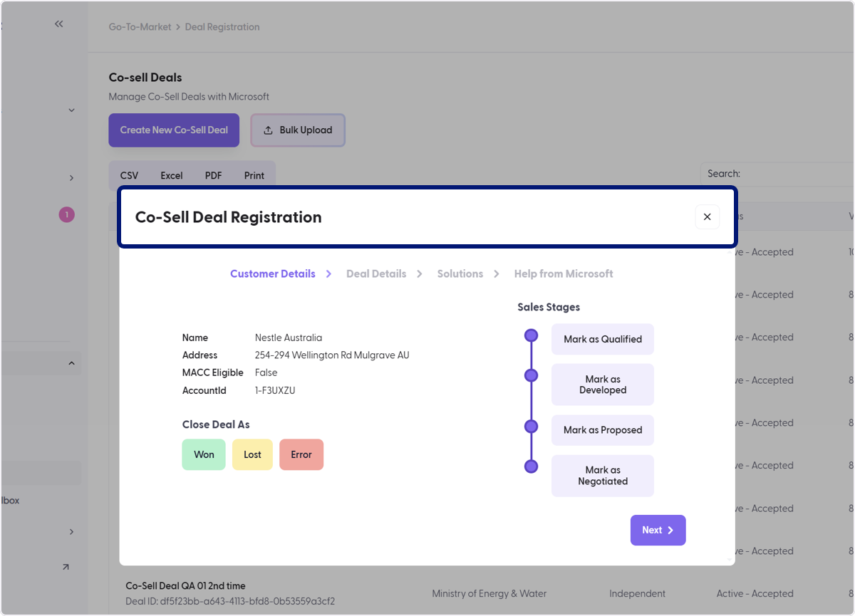
Task: Select AccountId value 1-F3UXZU
Action: (275, 390)
